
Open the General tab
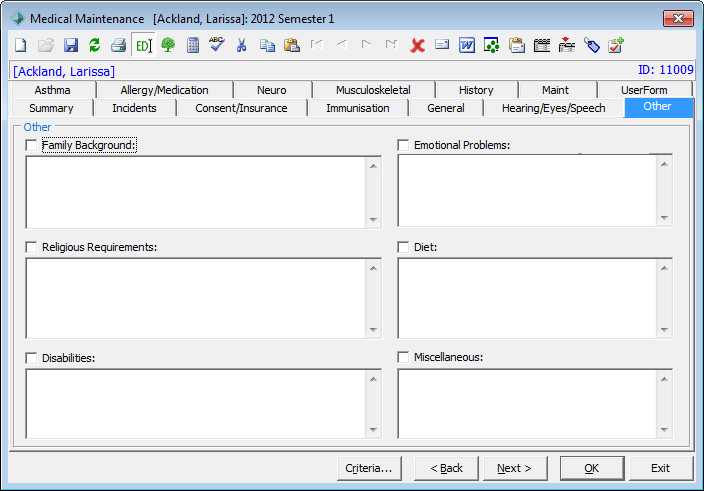(446, 108)
